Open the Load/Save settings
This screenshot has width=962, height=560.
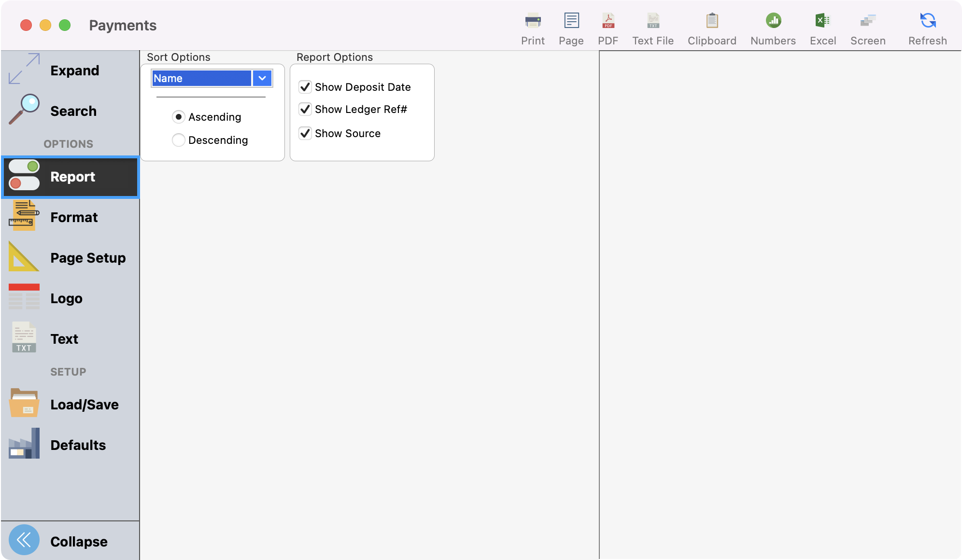70,404
